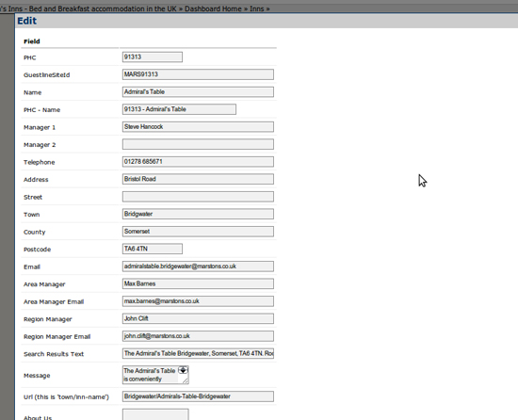Focus the Area Manager field Max Barnes
518x420 pixels.
[x=198, y=283]
